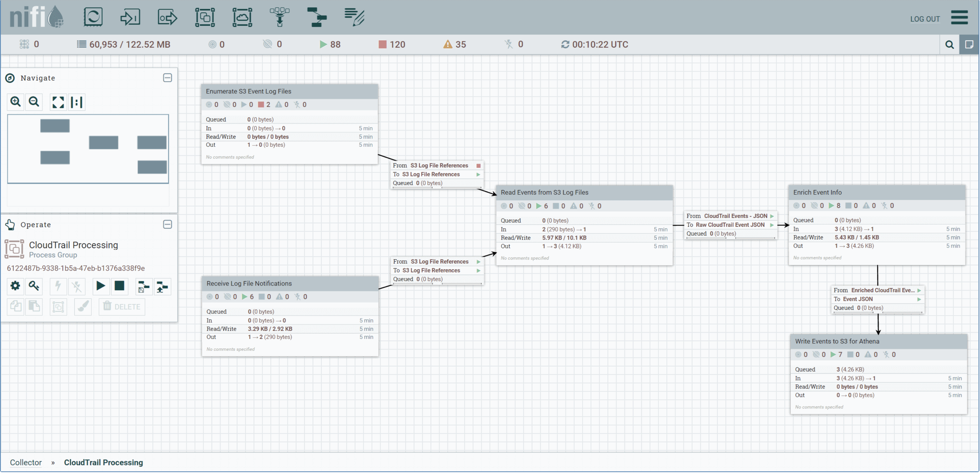Click the change color brush icon

click(82, 307)
